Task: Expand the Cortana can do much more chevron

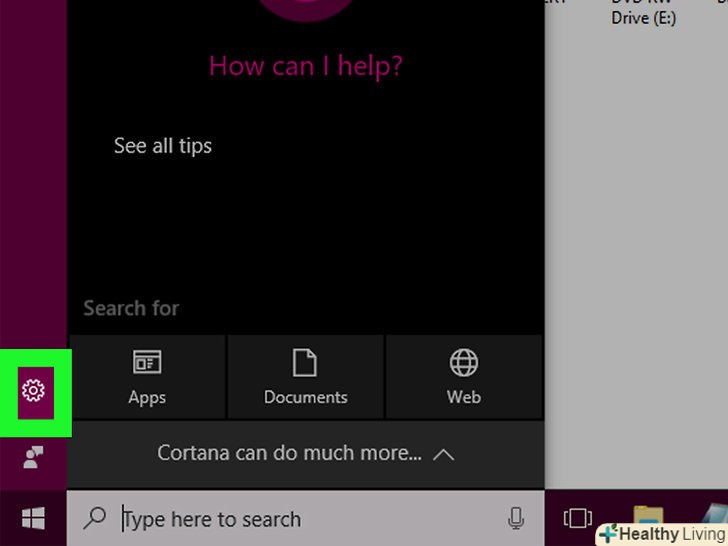Action: [x=444, y=454]
